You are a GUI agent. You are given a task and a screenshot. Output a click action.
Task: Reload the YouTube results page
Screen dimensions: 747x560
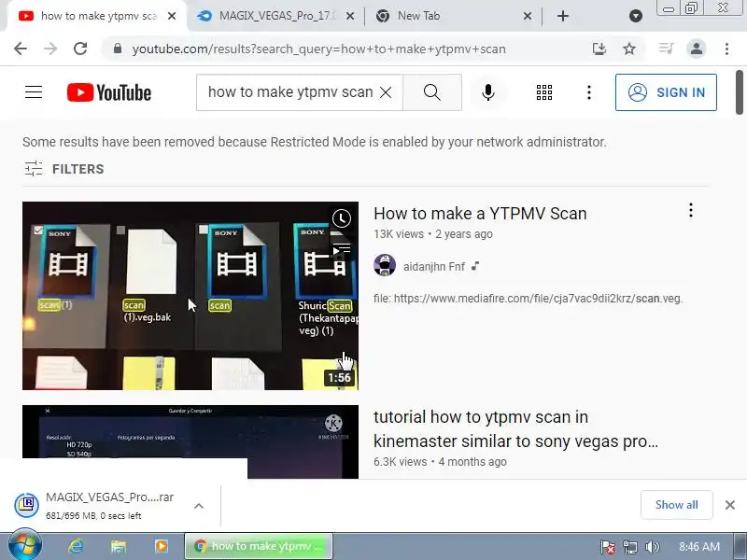pyautogui.click(x=80, y=49)
